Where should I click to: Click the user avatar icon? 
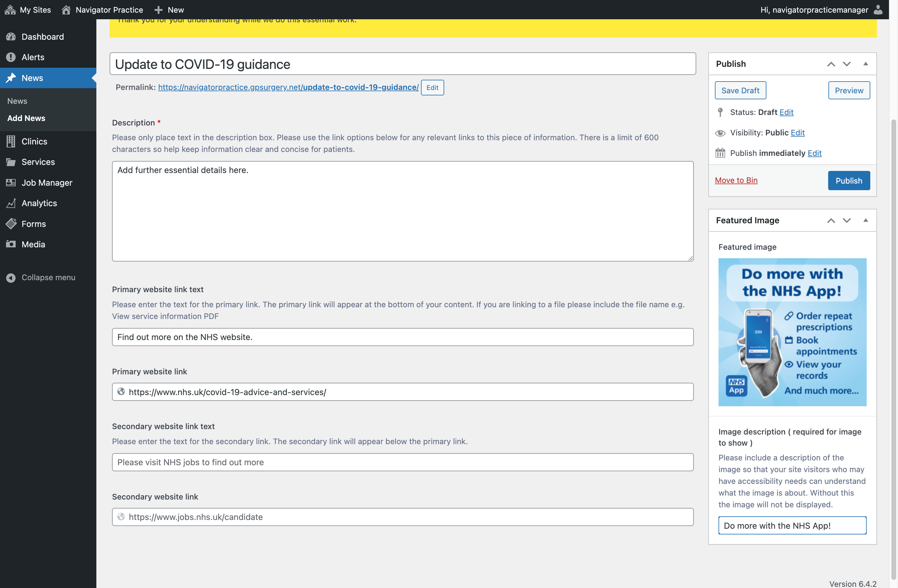pos(878,9)
